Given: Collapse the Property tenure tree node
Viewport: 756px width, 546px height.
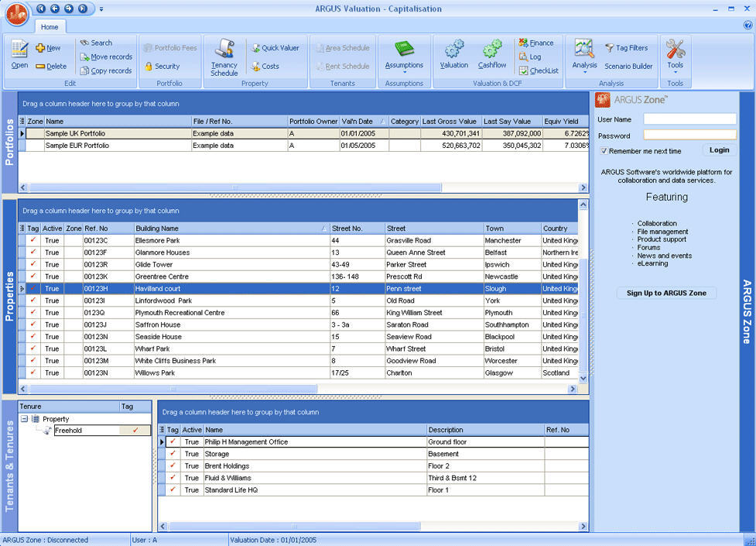Looking at the screenshot, I should (24, 418).
